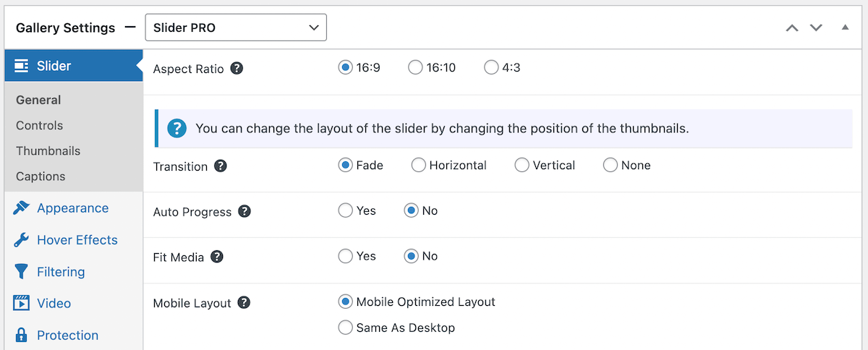
Task: Click the Mobile Layout help icon
Action: 244,302
